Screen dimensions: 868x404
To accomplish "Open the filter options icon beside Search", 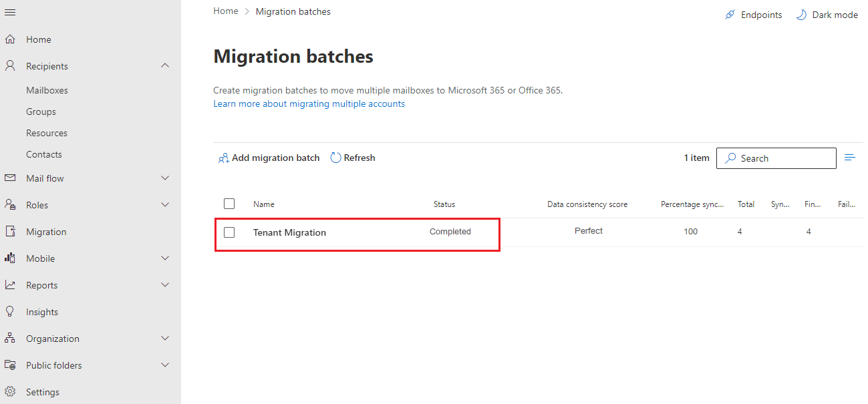I will click(850, 158).
